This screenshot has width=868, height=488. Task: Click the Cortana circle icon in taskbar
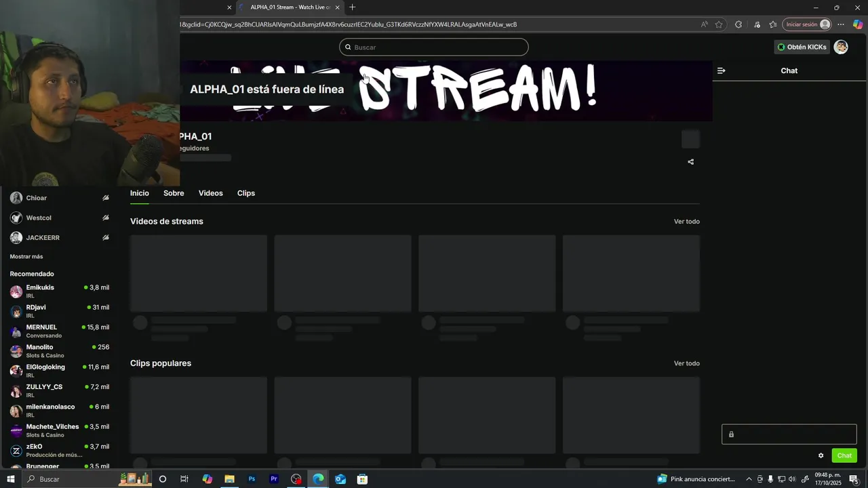coord(162,479)
